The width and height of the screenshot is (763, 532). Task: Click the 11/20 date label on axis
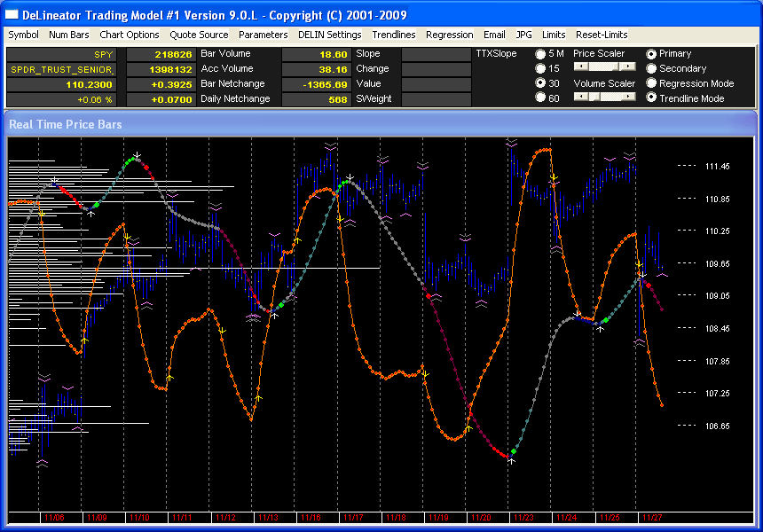pyautogui.click(x=481, y=518)
